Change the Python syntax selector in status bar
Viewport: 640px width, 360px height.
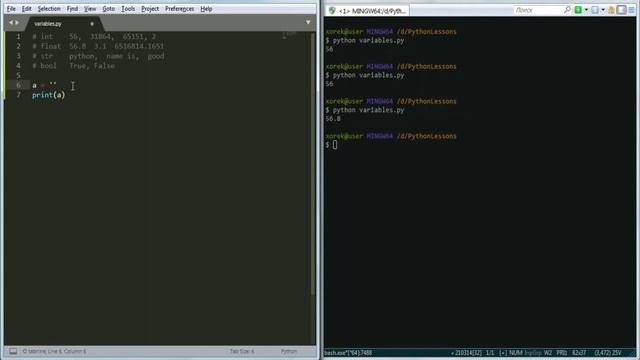coord(289,351)
